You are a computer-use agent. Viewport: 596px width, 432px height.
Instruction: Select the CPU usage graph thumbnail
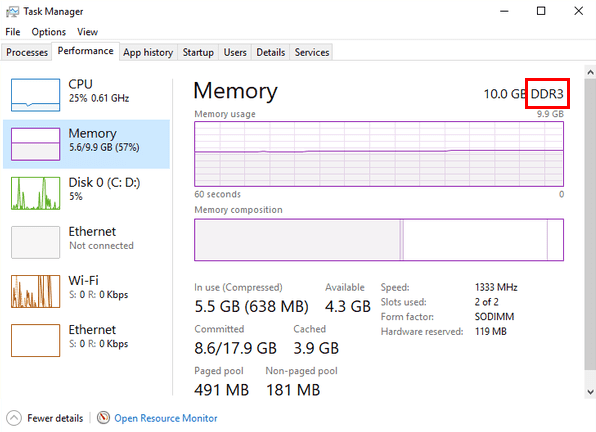coord(35,95)
